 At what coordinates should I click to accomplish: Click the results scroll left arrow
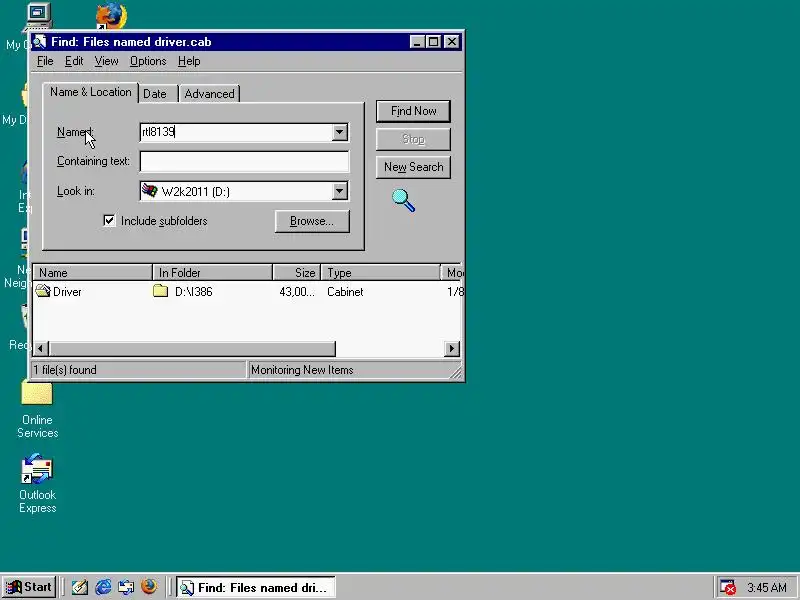point(41,349)
